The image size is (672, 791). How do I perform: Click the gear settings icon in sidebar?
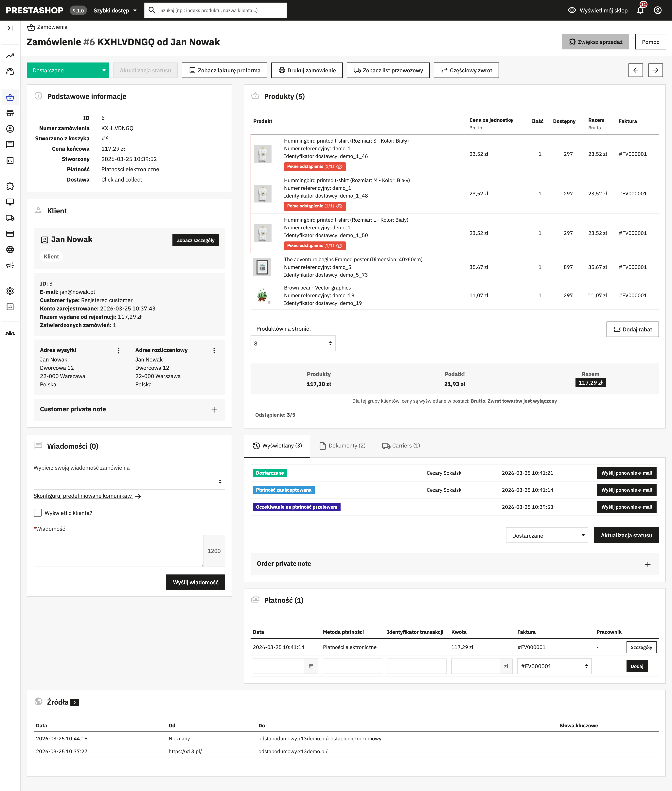(10, 291)
